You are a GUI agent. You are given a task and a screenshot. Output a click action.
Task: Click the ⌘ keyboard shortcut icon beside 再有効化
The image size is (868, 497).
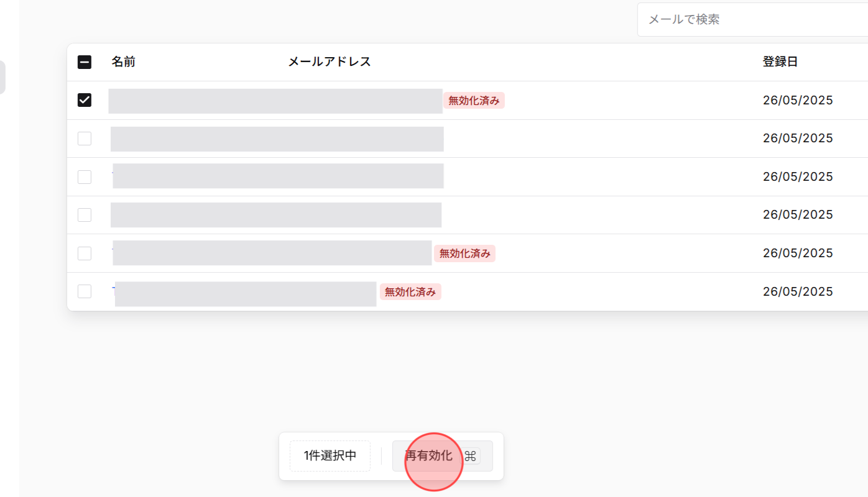point(470,455)
